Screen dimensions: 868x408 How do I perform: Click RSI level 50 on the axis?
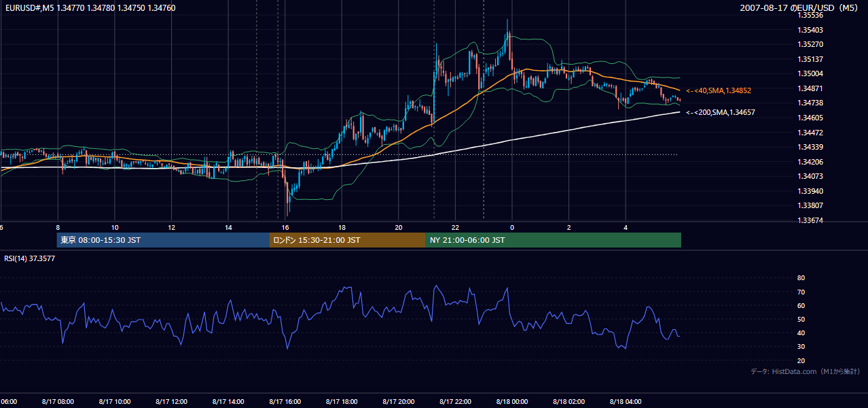click(x=801, y=319)
